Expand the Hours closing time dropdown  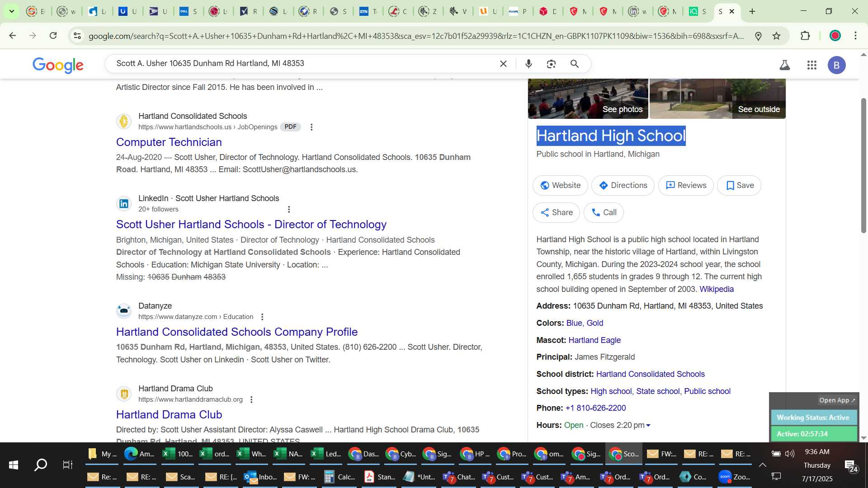click(x=648, y=425)
